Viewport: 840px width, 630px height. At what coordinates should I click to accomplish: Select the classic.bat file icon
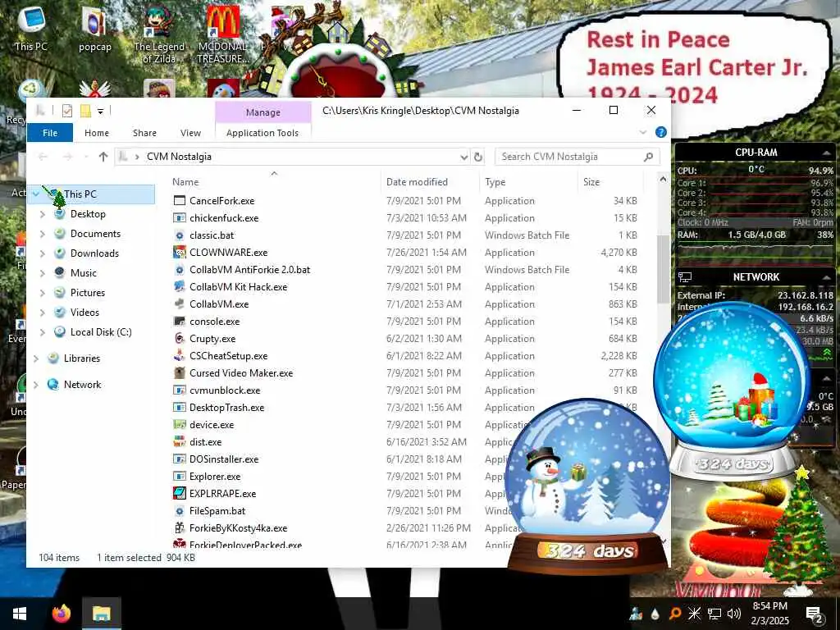[x=180, y=235]
